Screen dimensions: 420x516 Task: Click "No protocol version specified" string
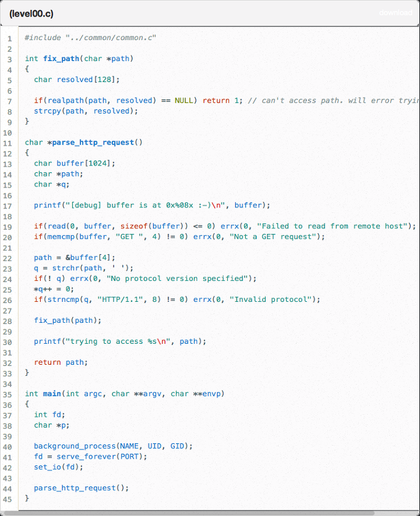(x=177, y=278)
